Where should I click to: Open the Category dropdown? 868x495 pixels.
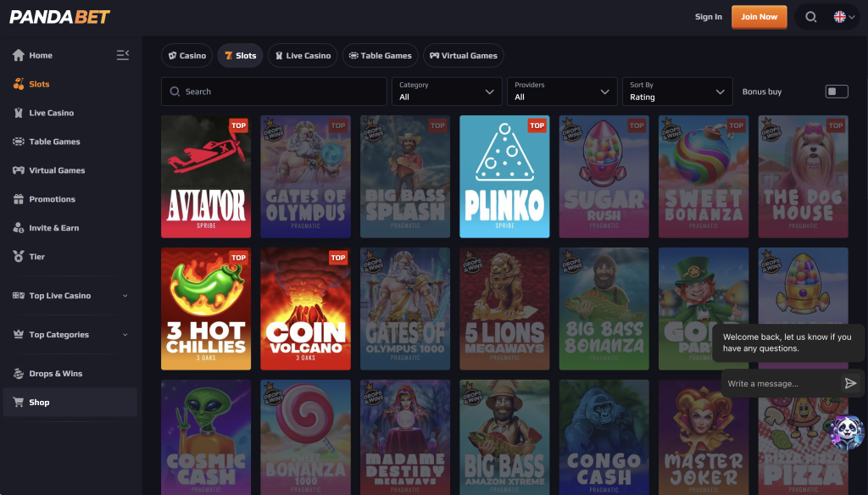coord(446,91)
